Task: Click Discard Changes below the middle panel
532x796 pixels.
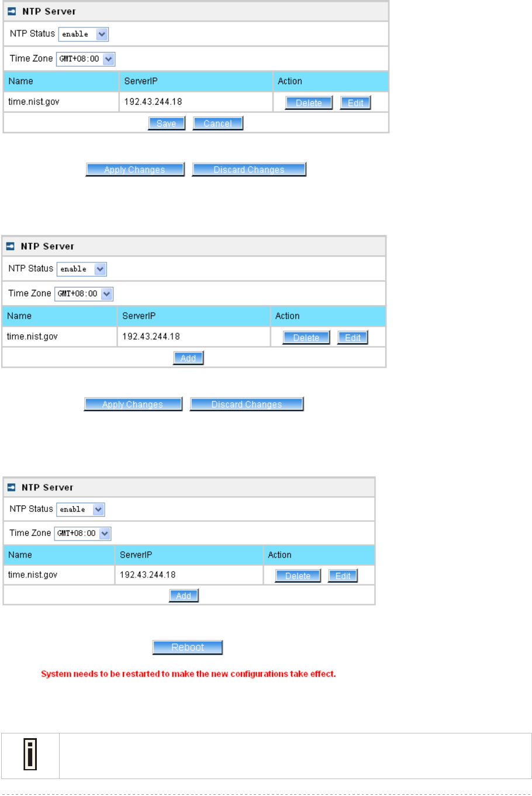Action: tap(246, 404)
